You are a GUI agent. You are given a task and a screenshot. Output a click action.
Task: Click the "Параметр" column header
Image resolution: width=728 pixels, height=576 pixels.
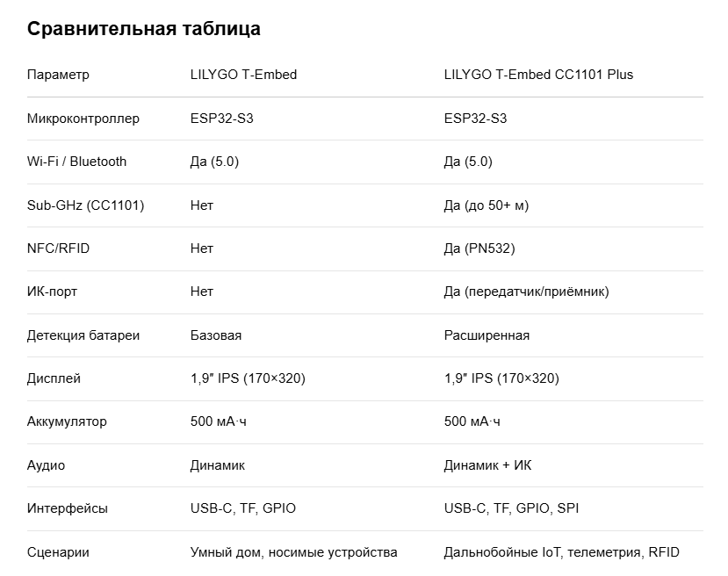click(x=58, y=75)
